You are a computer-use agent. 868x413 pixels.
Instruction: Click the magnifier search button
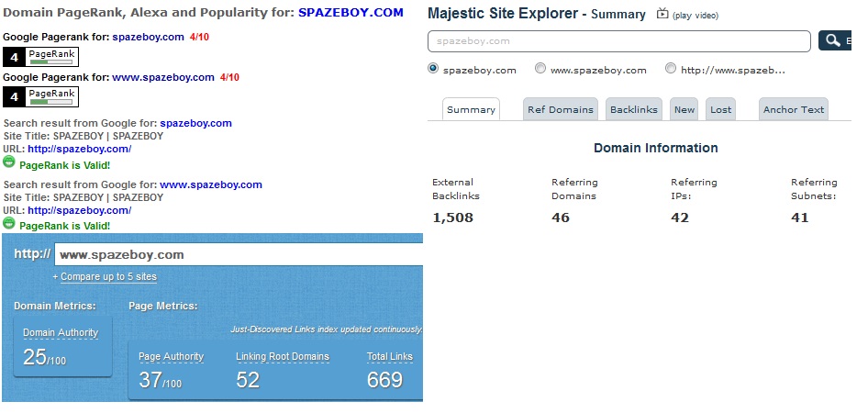point(835,40)
